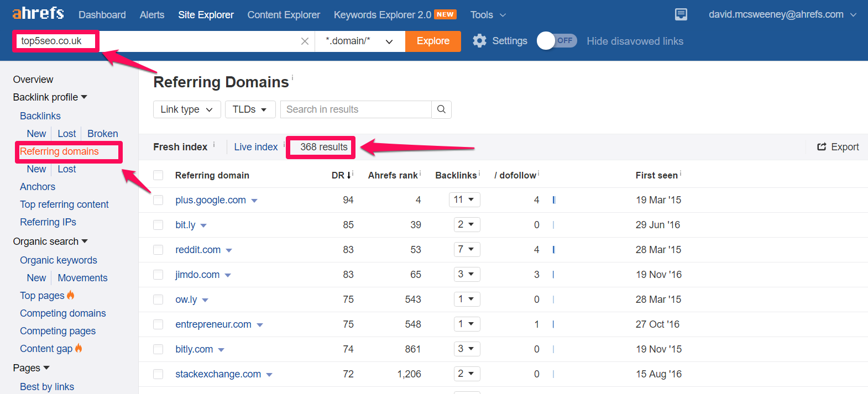868x394 pixels.
Task: Open the arrow menu next to bit.ly
Action: tap(203, 225)
